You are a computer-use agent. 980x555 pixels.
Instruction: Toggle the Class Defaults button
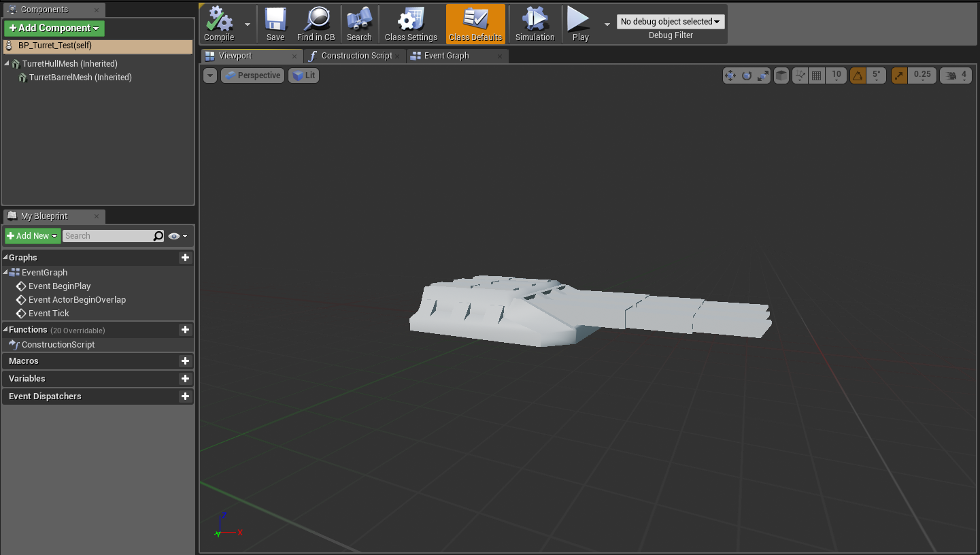click(x=475, y=24)
